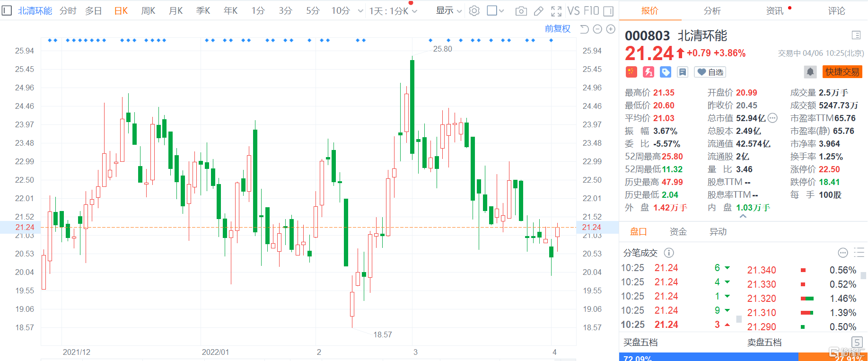Click the 快捷交易 quick trade button
Viewport: 868px width, 361px height.
[x=842, y=72]
